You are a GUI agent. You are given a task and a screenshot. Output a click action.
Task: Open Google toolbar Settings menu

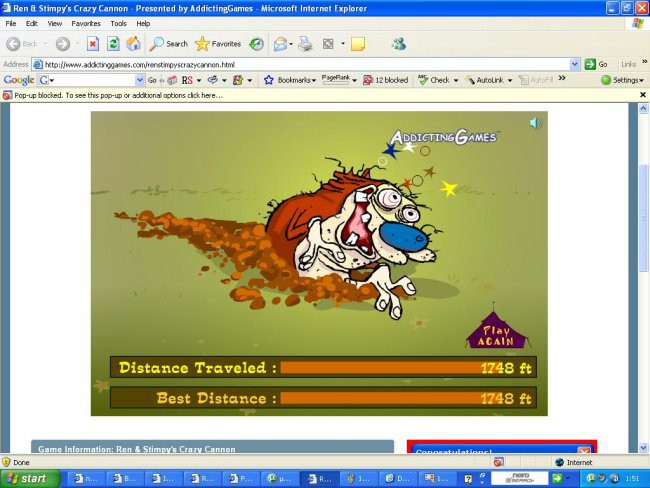click(x=622, y=80)
